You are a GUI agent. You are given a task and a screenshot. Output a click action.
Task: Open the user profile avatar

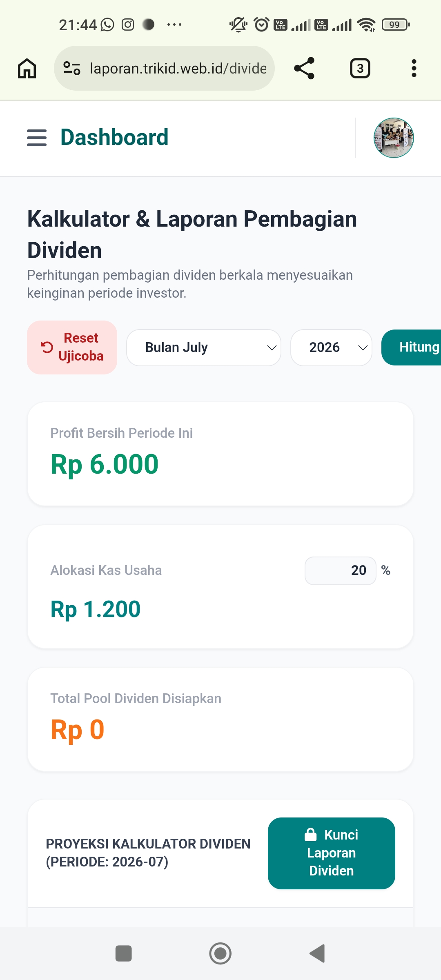click(394, 138)
